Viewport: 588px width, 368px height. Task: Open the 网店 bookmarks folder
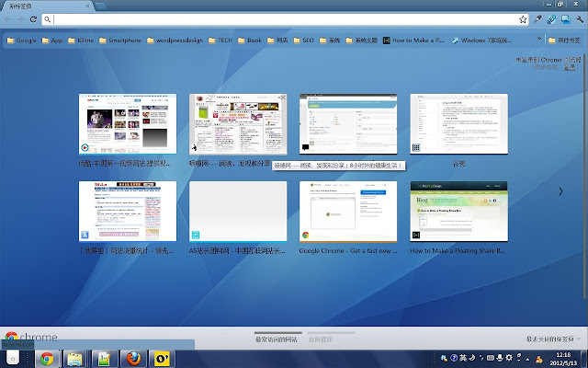coord(277,40)
